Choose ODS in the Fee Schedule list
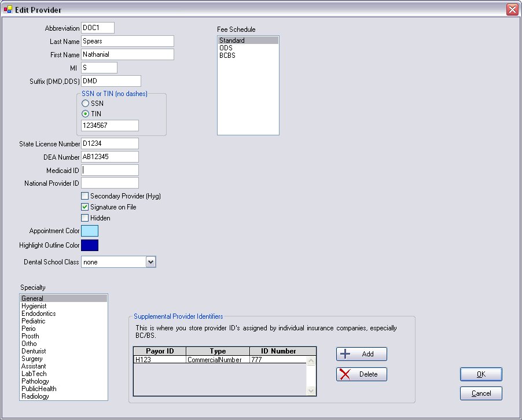The image size is (522, 420). click(x=226, y=48)
